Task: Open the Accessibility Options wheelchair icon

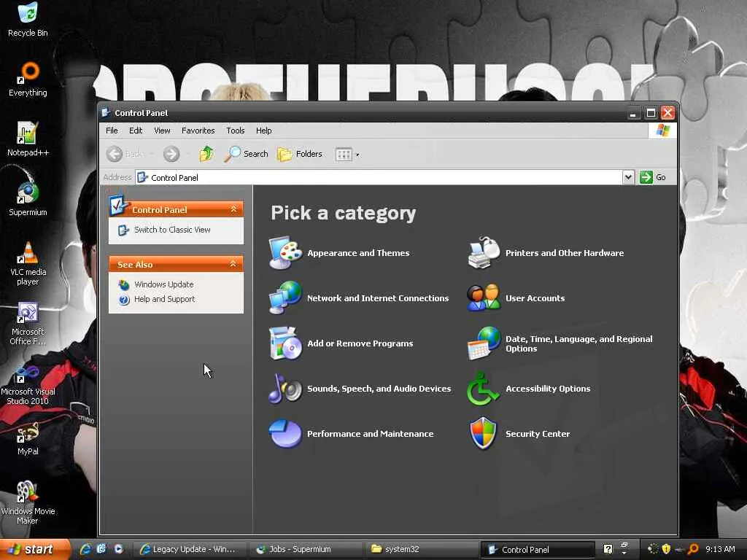Action: (x=484, y=389)
